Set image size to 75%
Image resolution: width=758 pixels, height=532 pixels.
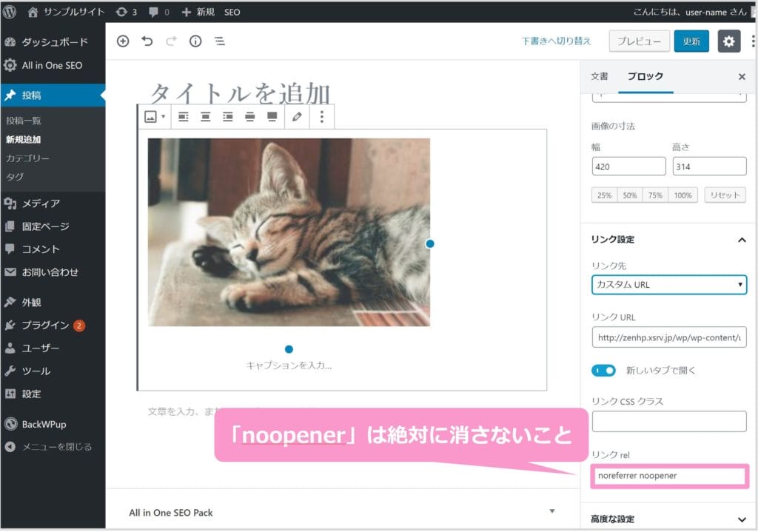(x=656, y=195)
